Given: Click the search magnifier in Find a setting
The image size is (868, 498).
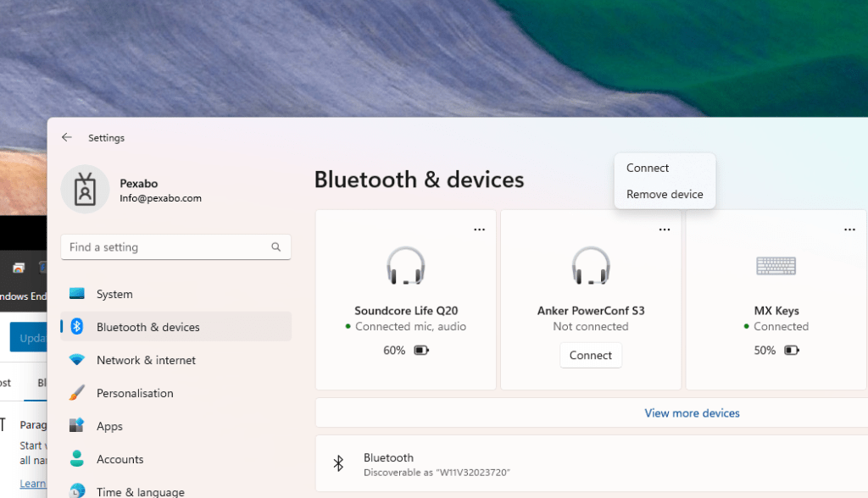Looking at the screenshot, I should click(x=275, y=246).
